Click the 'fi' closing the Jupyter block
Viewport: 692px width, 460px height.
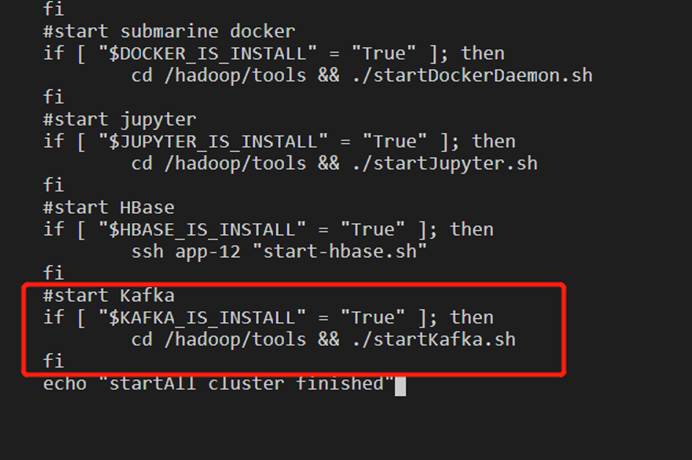tap(53, 185)
